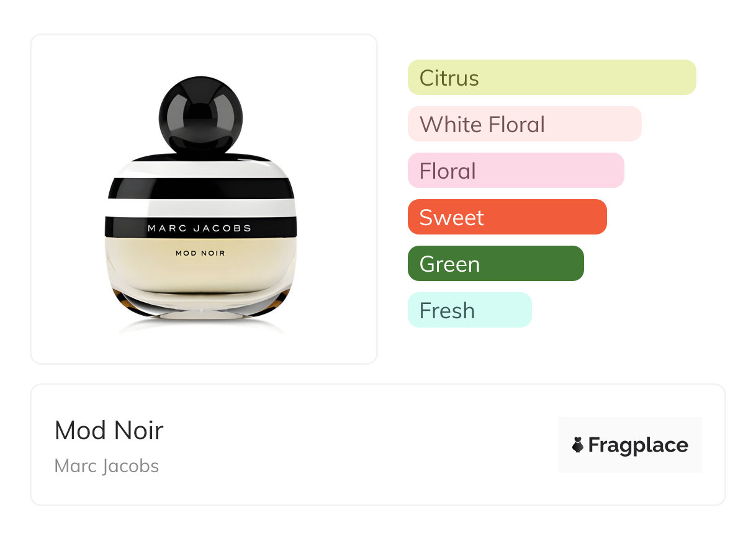
Task: Select the pink Floral accord bar
Action: coord(516,171)
